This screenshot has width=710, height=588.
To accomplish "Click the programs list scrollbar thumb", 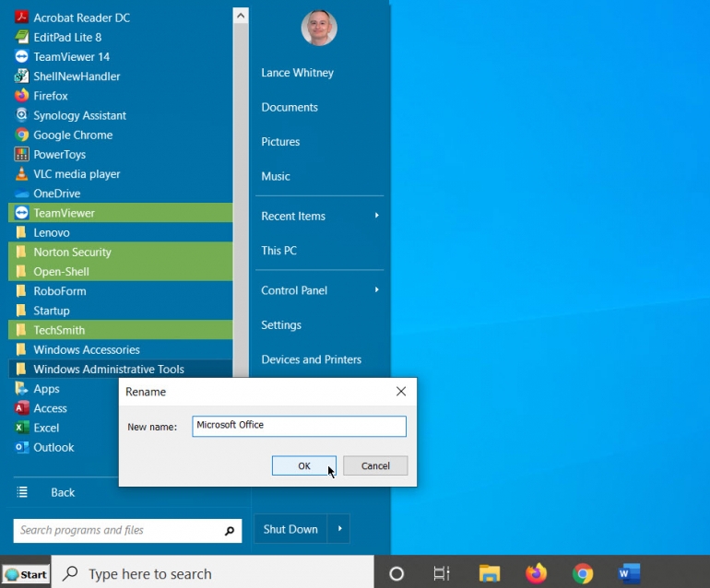I will [241, 201].
